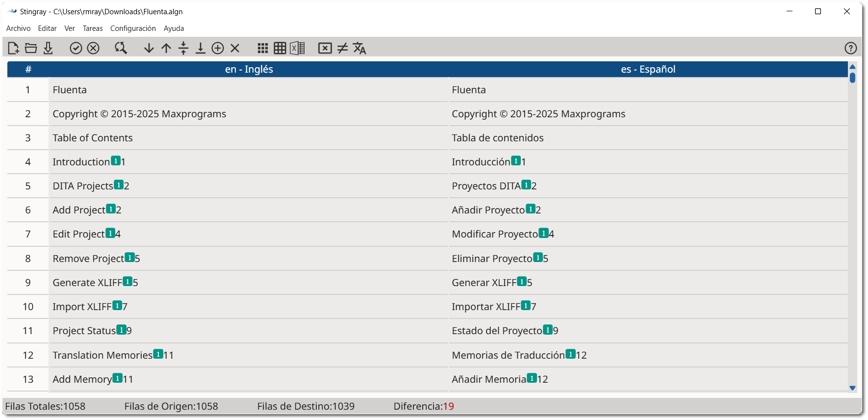The height and width of the screenshot is (420, 868).
Task: Select the 'Introduction' source cell
Action: [249, 162]
